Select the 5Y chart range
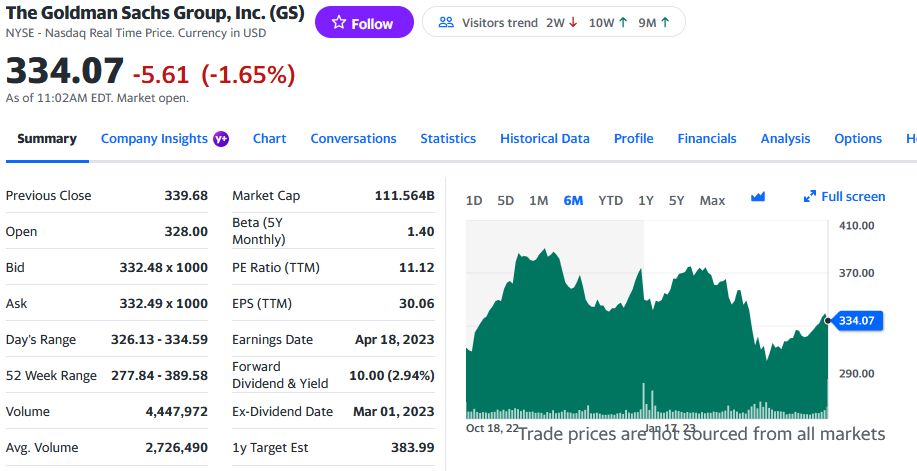 677,201
